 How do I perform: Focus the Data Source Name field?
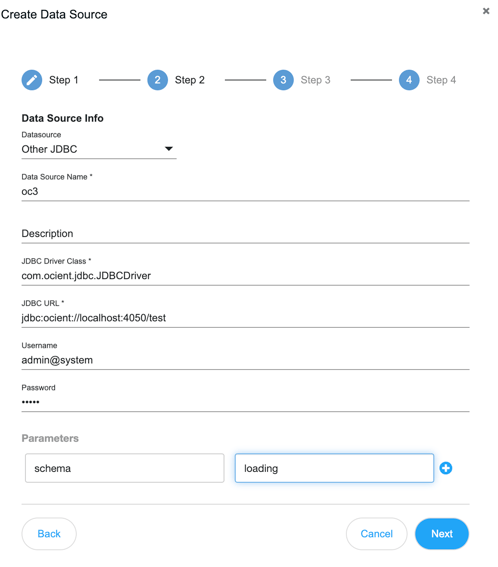click(245, 192)
